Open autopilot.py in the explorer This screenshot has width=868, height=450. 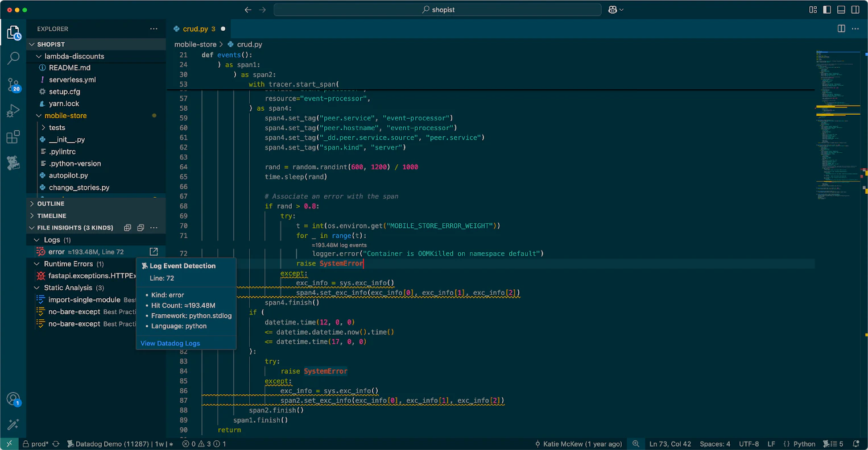click(x=68, y=176)
